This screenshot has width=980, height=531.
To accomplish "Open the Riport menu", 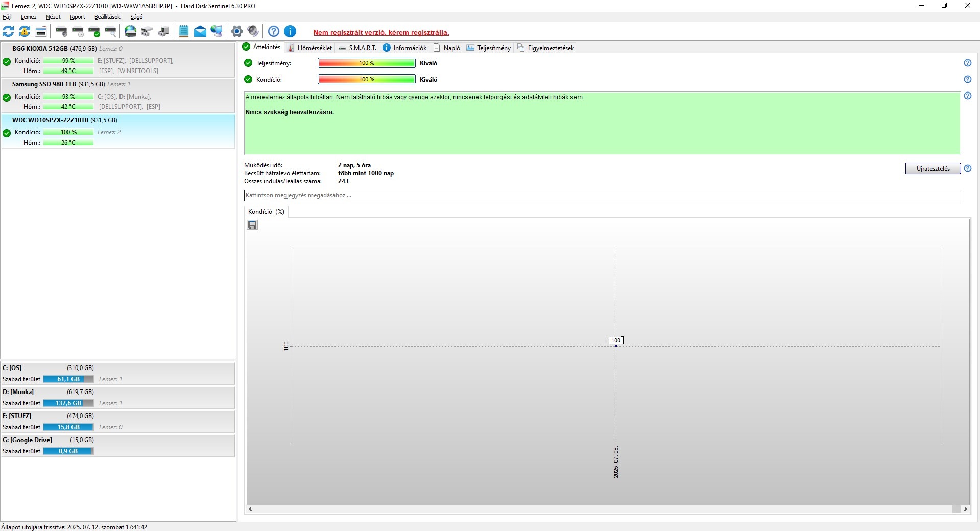I will tap(78, 17).
